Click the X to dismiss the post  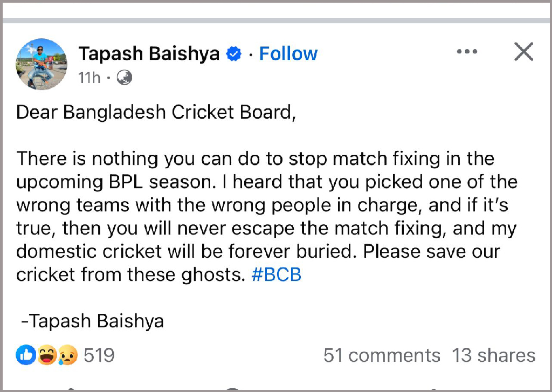point(523,51)
